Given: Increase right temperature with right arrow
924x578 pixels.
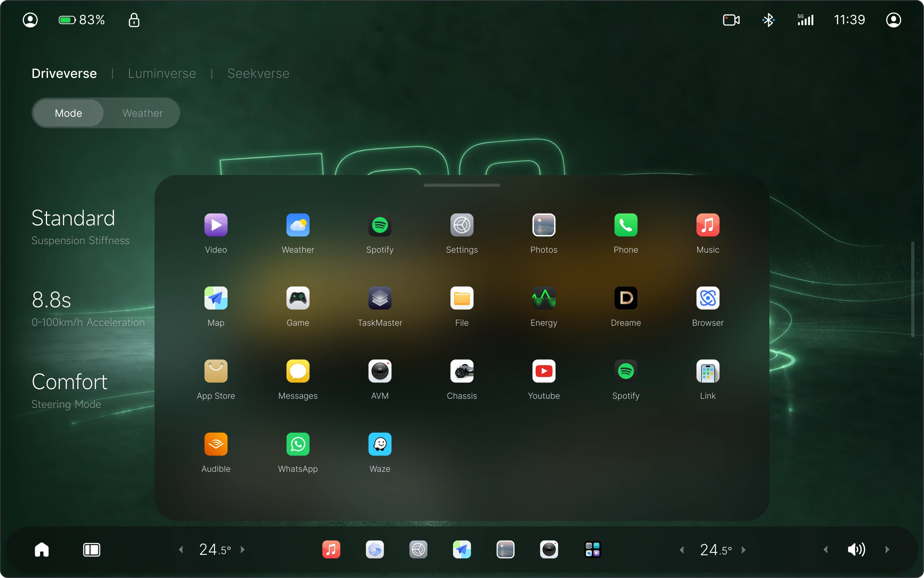Looking at the screenshot, I should click(x=744, y=549).
